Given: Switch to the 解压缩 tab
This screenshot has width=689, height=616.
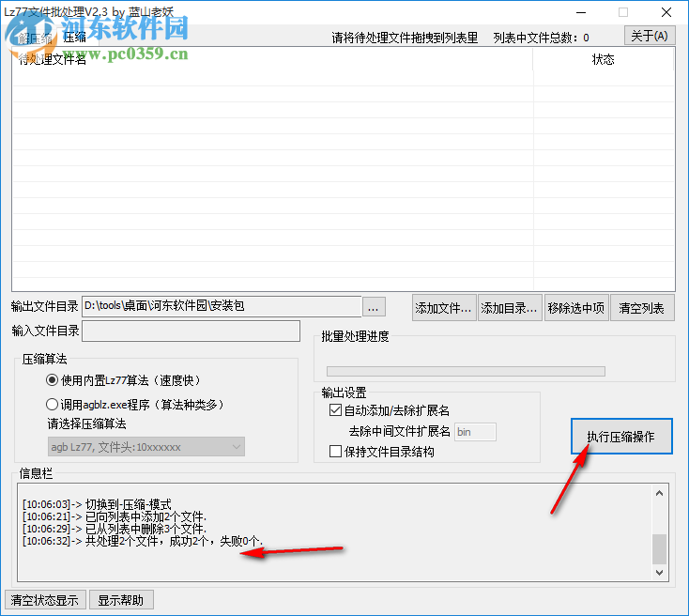Looking at the screenshot, I should click(35, 38).
